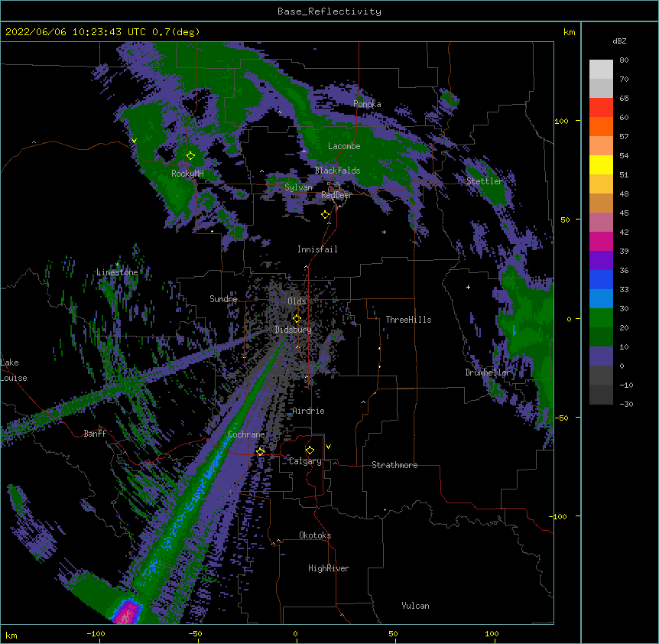
Task: Click the Stettler town label
Action: [x=485, y=181]
